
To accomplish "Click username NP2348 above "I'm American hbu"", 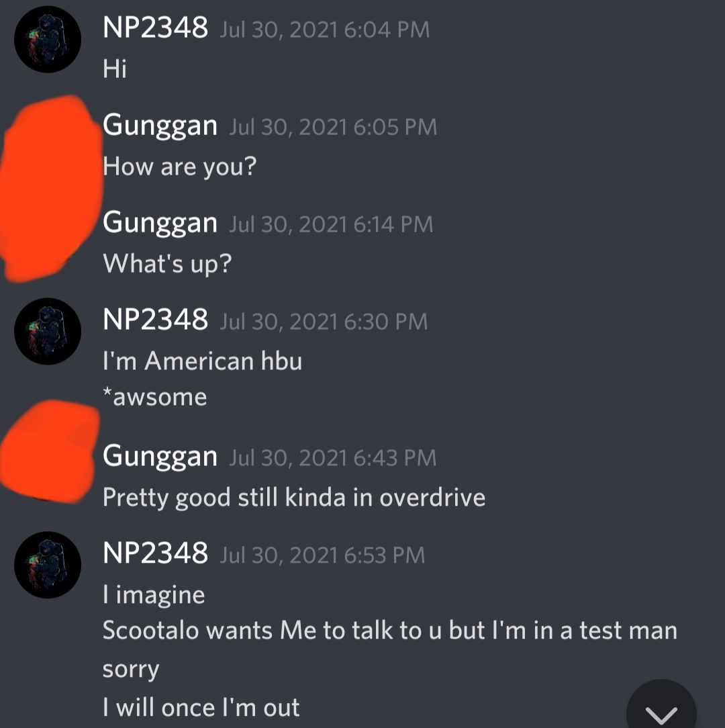I will click(156, 320).
